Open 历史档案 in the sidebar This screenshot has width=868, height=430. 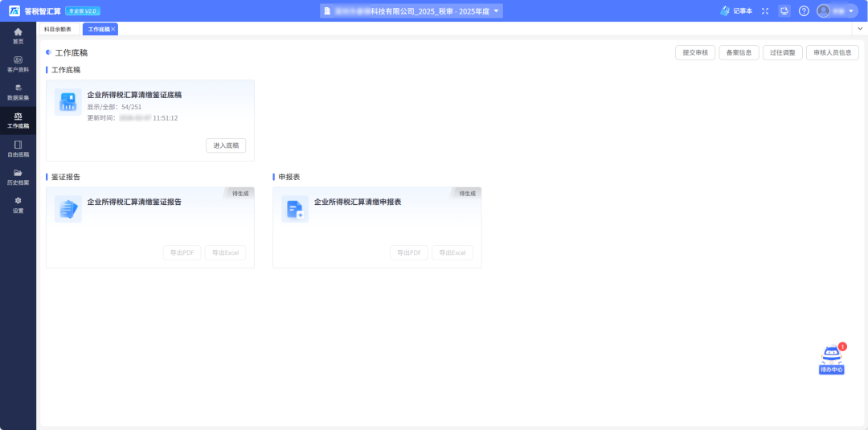point(18,177)
